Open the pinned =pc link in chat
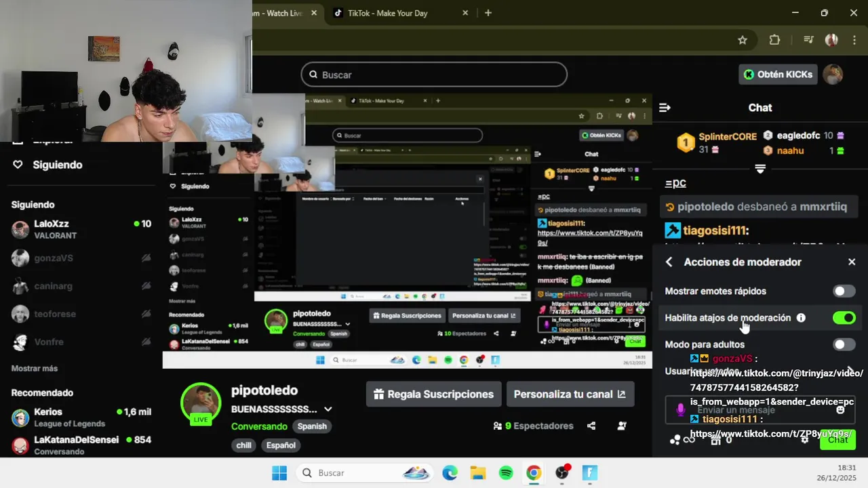868x488 pixels. click(x=675, y=183)
